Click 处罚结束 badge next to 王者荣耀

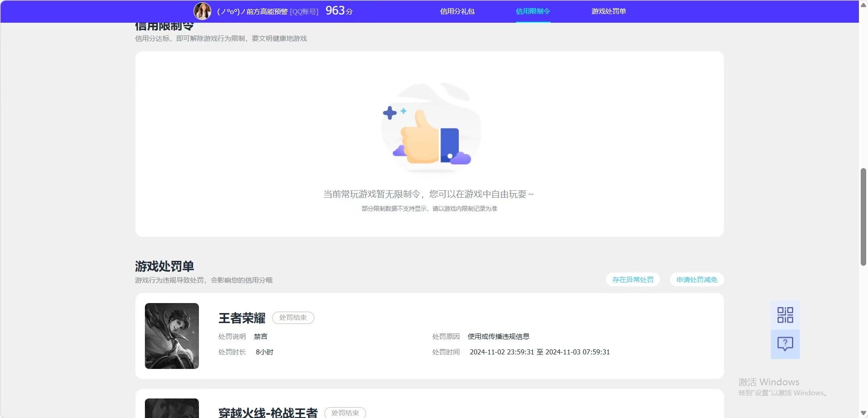coord(293,318)
